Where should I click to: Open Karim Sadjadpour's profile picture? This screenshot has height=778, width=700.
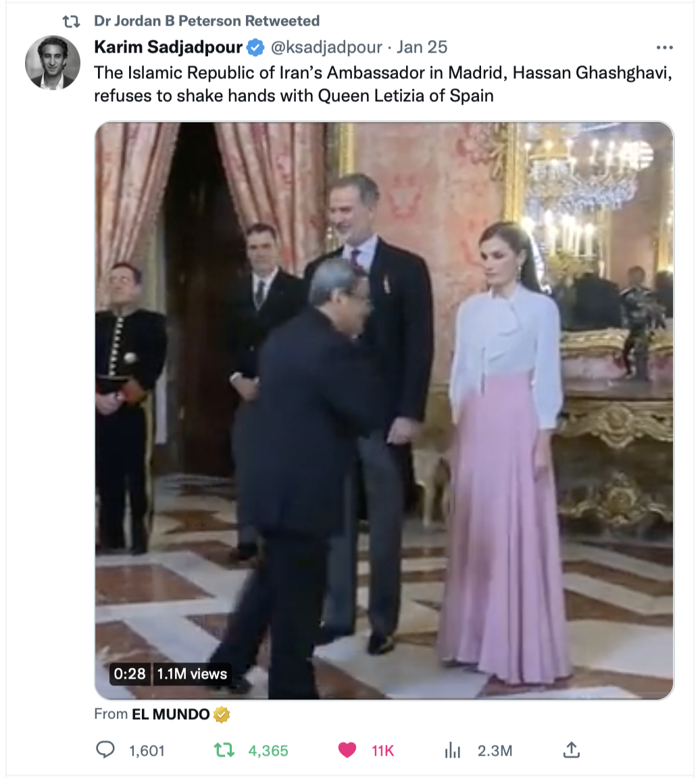[x=53, y=63]
